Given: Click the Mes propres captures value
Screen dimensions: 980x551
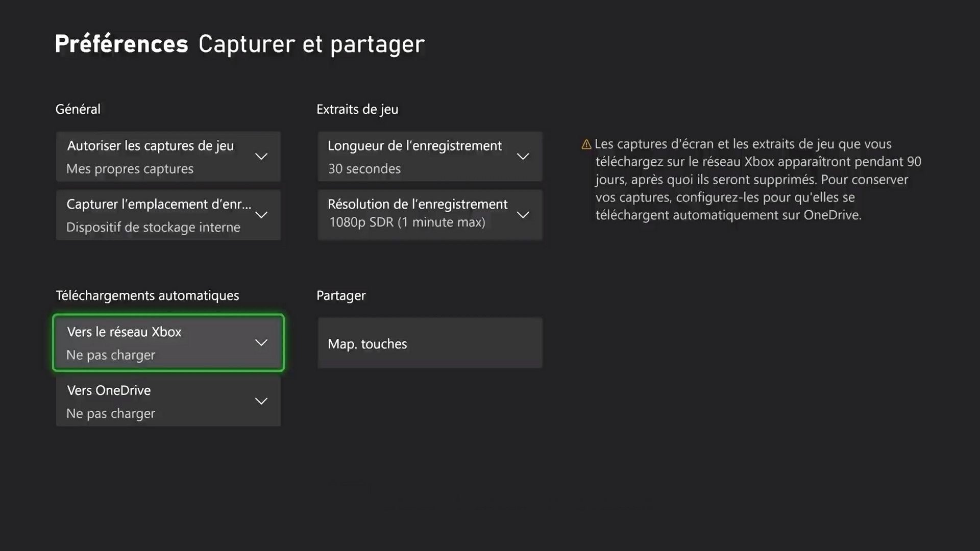Looking at the screenshot, I should coord(130,169).
